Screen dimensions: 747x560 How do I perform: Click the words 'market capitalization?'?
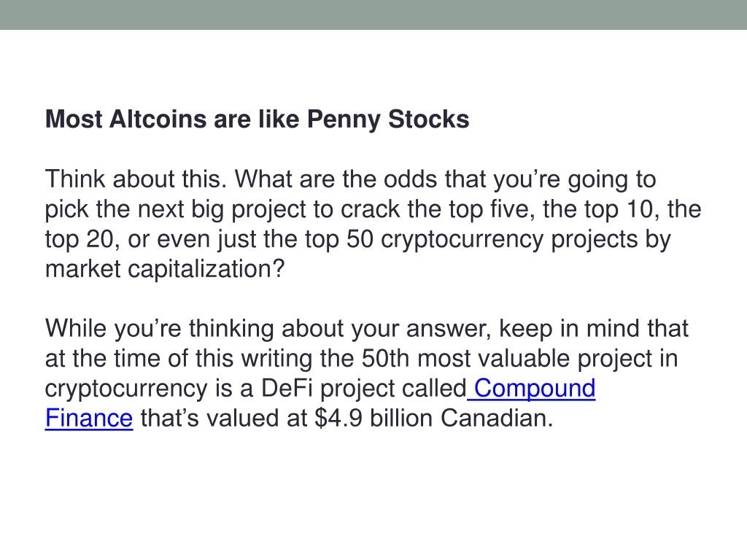165,270
